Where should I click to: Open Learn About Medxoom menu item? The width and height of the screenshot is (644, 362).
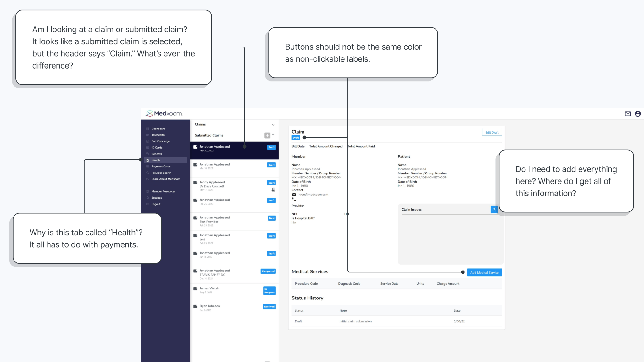165,179
